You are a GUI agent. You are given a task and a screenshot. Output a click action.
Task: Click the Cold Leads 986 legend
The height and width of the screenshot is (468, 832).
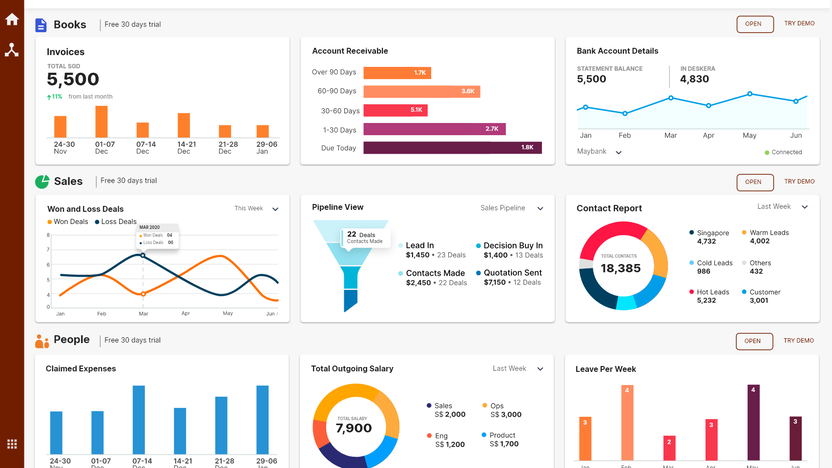pyautogui.click(x=710, y=267)
